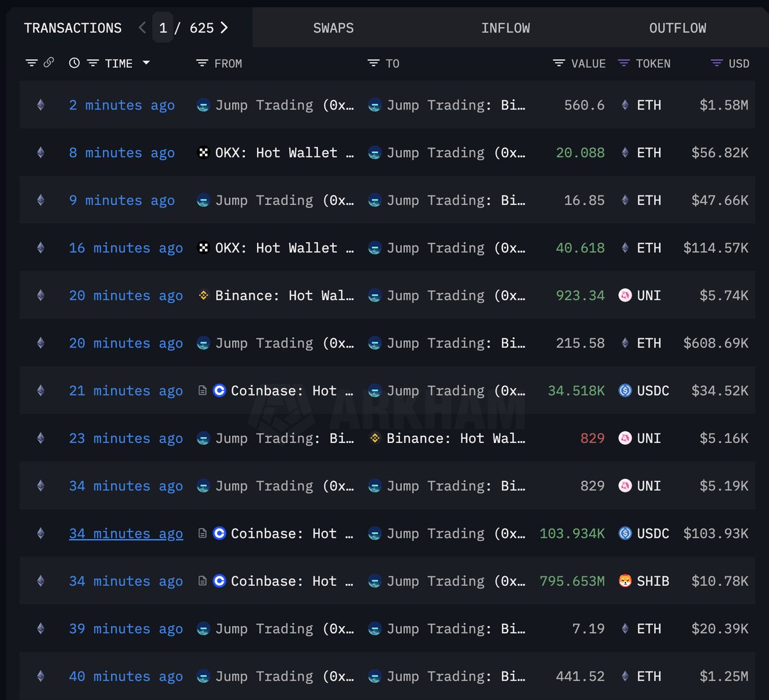Click the Coinbase logo in the 21 minutes ago row
The image size is (769, 700).
(219, 390)
